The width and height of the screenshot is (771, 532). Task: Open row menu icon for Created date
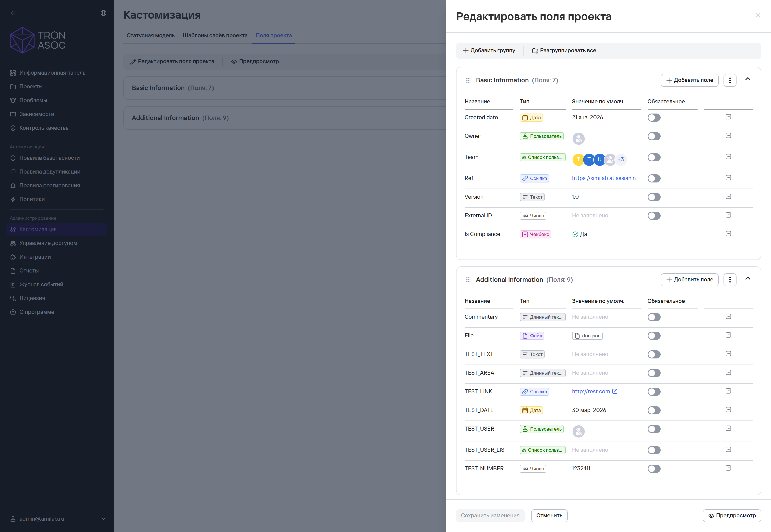pos(728,117)
